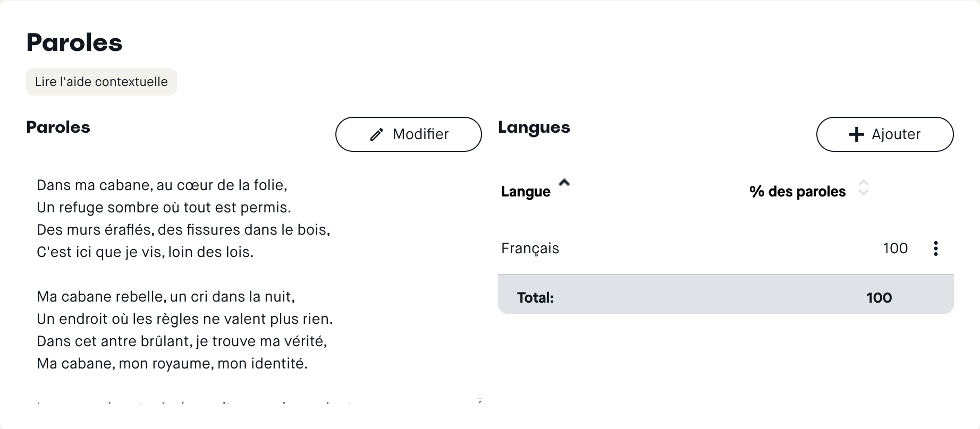The width and height of the screenshot is (980, 429).
Task: Click the 100 percentage for Français
Action: [x=895, y=248]
